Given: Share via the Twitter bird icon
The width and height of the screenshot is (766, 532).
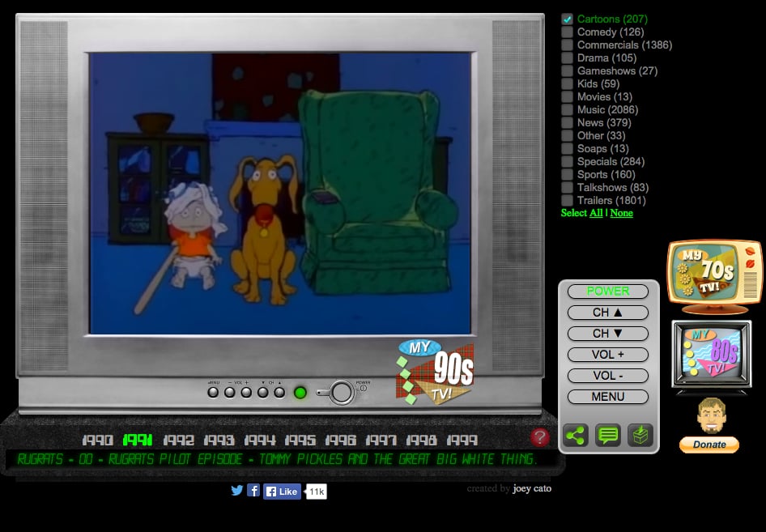Looking at the screenshot, I should (x=237, y=490).
